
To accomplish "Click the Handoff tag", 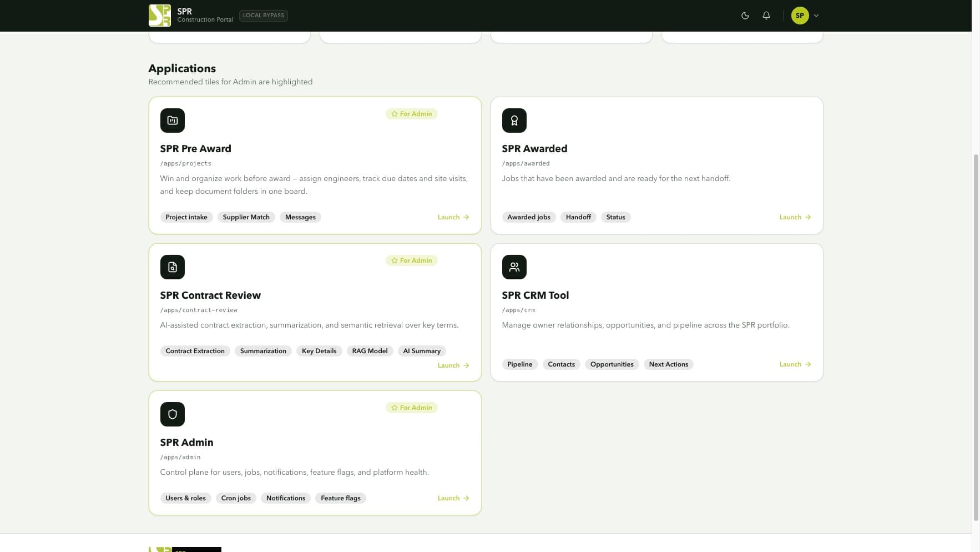I will tap(578, 217).
